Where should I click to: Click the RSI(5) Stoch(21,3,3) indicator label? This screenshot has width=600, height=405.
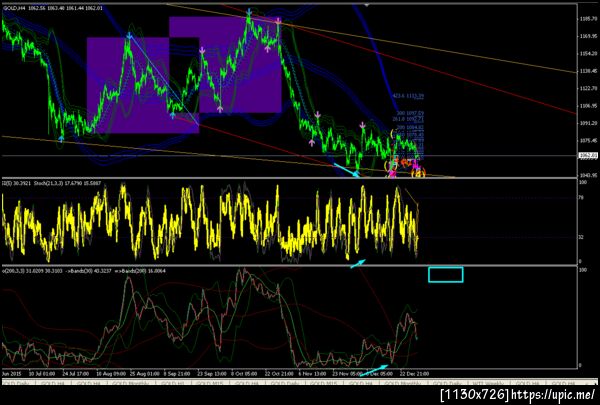(52, 183)
